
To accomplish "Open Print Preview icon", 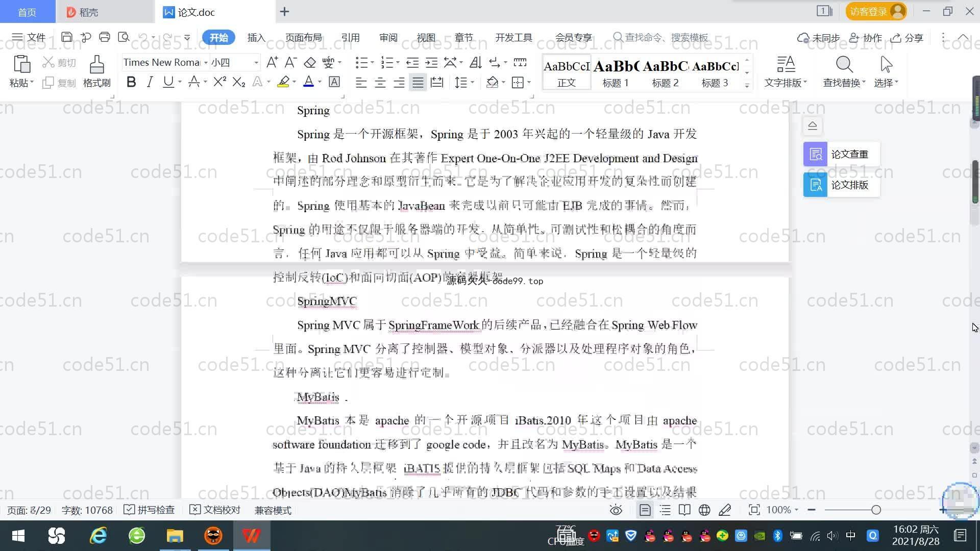I will point(124,37).
